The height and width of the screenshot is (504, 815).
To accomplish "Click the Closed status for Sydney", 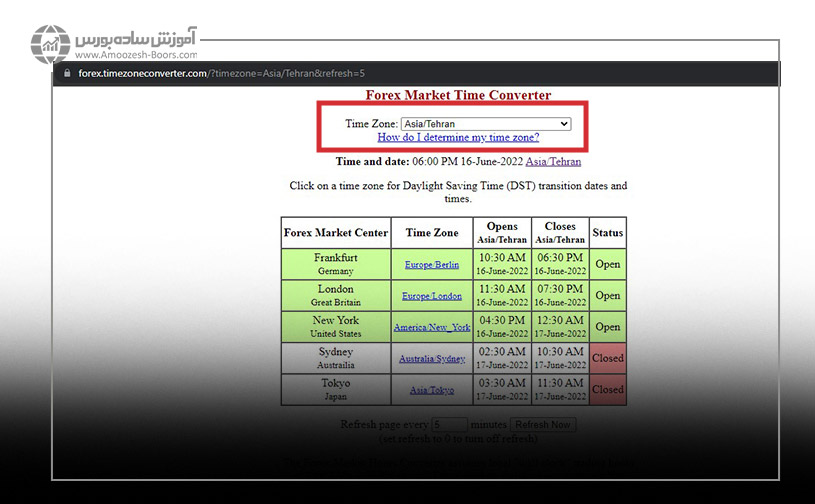I will (607, 358).
